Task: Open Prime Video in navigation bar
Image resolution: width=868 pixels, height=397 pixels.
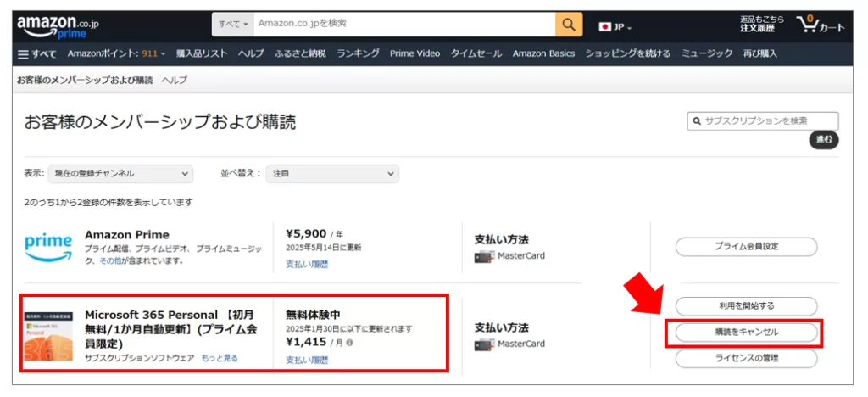Action: 415,53
